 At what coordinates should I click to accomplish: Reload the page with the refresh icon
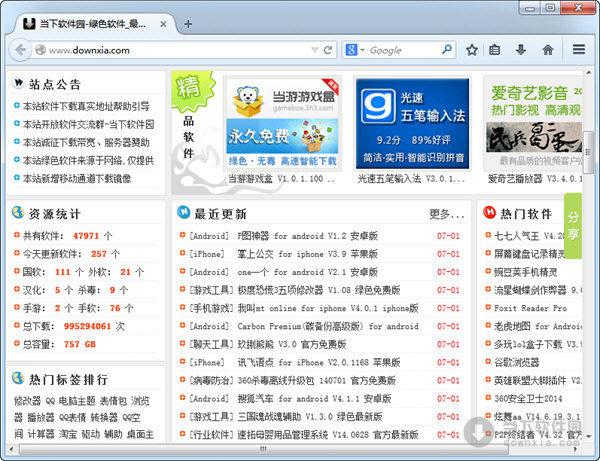pyautogui.click(x=328, y=50)
